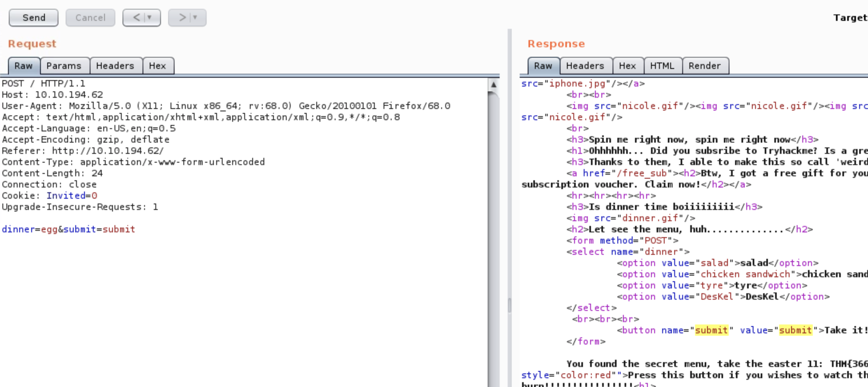View the Response HTML tab
The height and width of the screenshot is (387, 868).
click(x=662, y=66)
